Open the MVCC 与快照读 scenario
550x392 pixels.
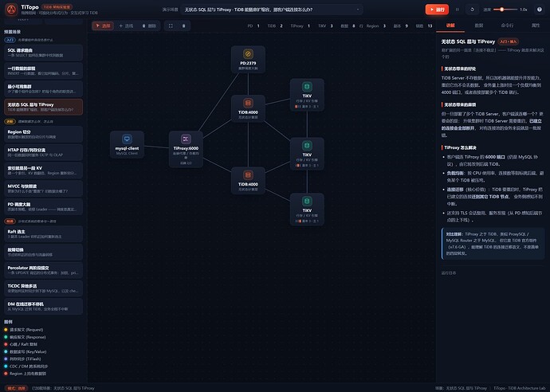(44, 189)
